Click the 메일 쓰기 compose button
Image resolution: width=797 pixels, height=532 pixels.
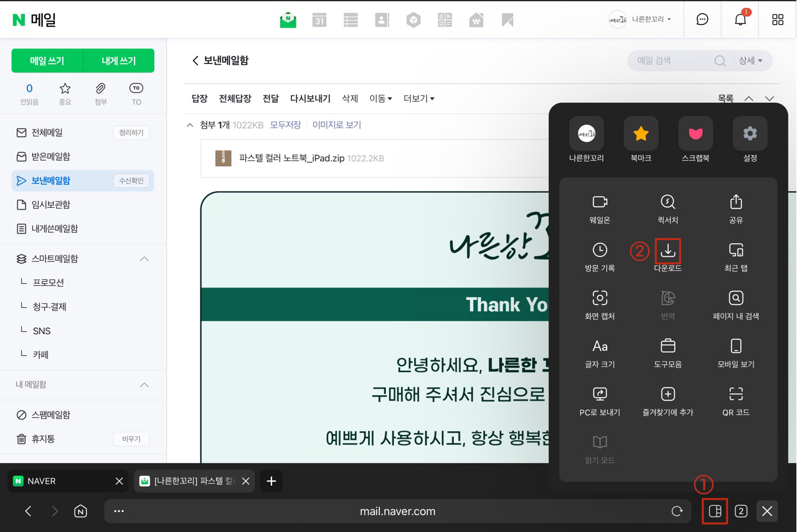pyautogui.click(x=47, y=60)
